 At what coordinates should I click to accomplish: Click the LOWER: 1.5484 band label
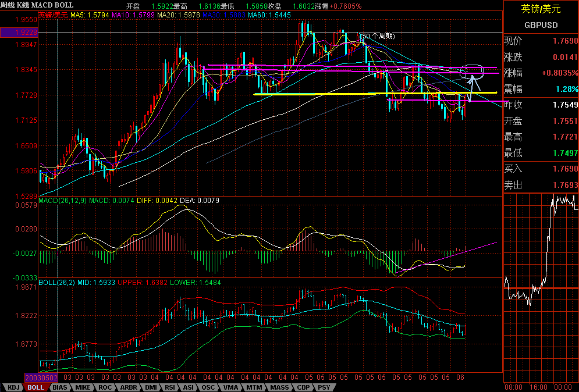pos(196,283)
